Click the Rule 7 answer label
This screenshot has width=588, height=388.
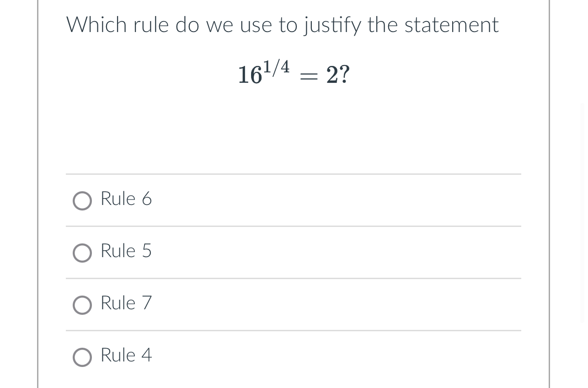point(126,303)
